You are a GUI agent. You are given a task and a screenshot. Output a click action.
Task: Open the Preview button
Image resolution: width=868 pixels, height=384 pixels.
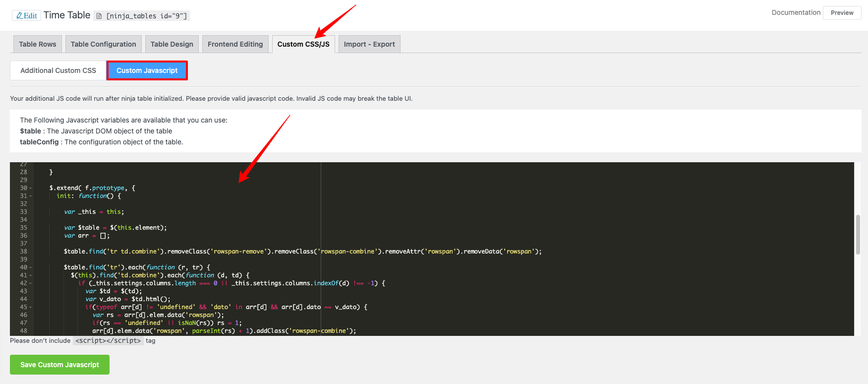coord(842,13)
